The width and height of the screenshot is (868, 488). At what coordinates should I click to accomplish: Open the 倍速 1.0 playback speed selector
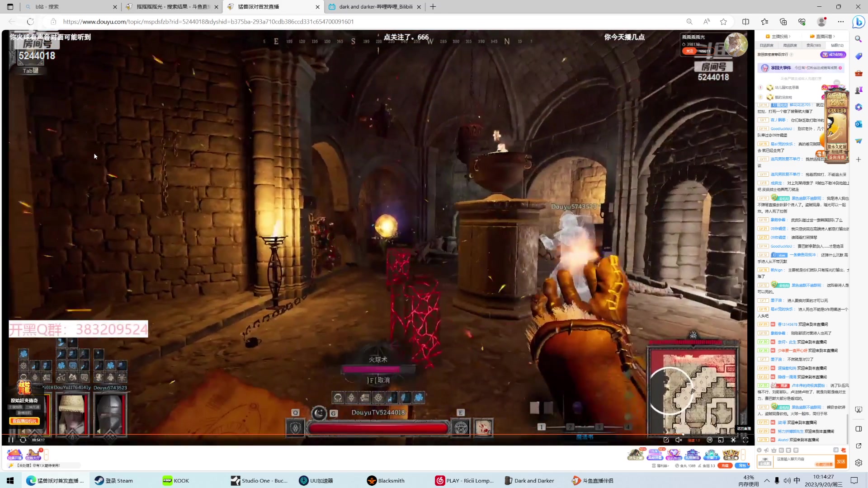click(x=694, y=440)
